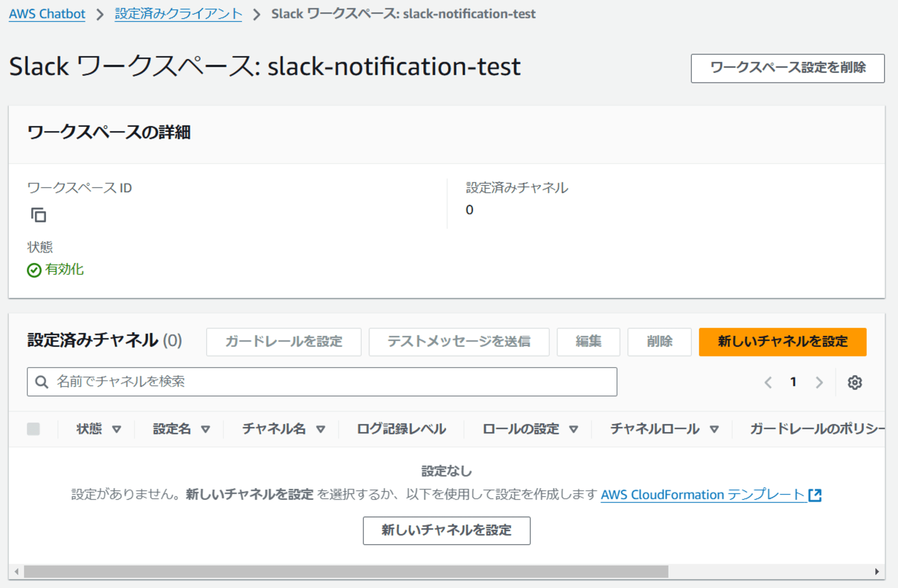Screen dimensions: 898x588
Task: Focus the 名前でチャネルを検索 search field
Action: tap(322, 382)
